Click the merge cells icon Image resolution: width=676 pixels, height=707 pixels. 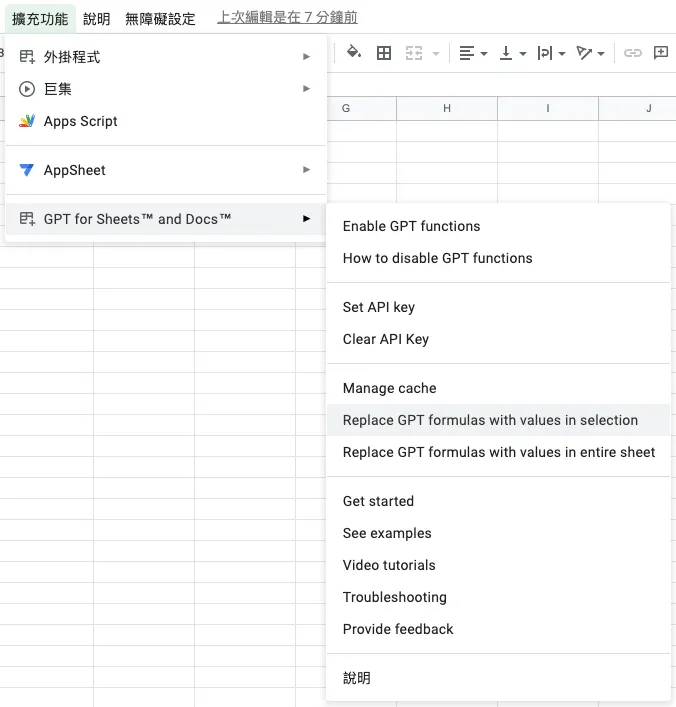click(x=414, y=53)
